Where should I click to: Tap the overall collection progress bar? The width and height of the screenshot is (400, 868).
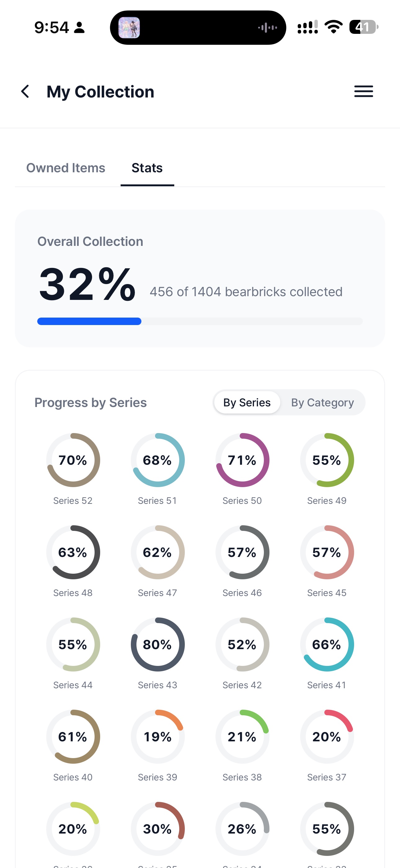(200, 321)
